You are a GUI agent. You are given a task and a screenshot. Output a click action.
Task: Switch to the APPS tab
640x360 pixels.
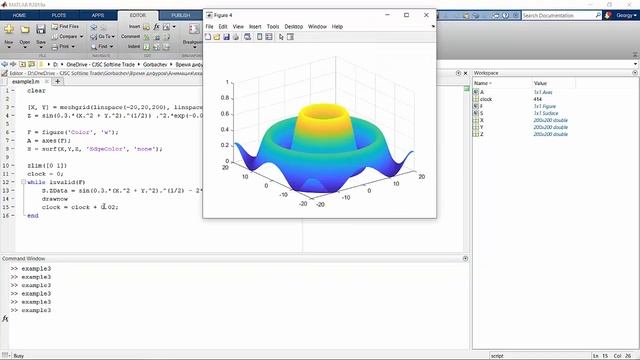tap(98, 15)
